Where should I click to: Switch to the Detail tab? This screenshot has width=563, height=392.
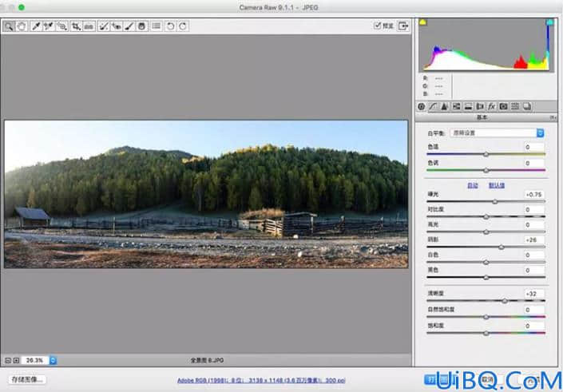tap(445, 107)
